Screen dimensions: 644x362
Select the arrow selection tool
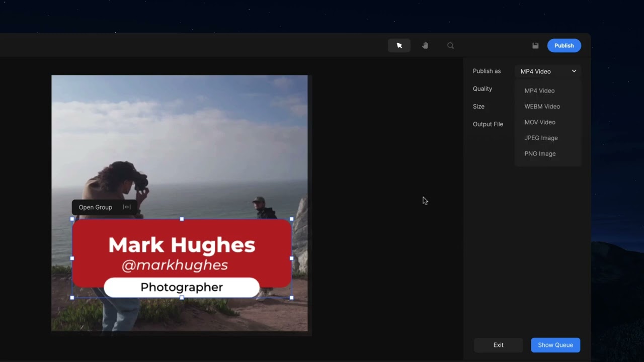399,46
